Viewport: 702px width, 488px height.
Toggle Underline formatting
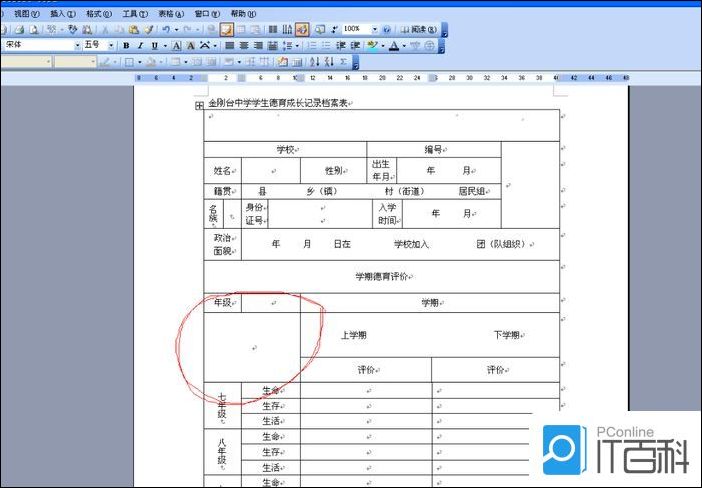pos(154,45)
